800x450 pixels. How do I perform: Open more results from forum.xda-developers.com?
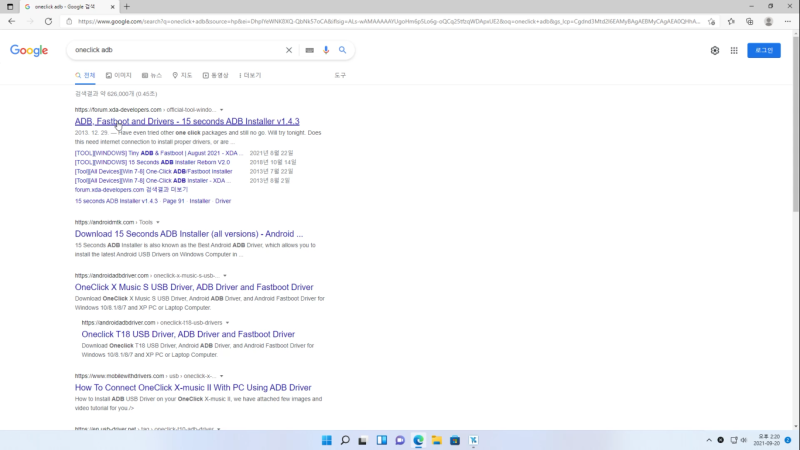click(131, 190)
